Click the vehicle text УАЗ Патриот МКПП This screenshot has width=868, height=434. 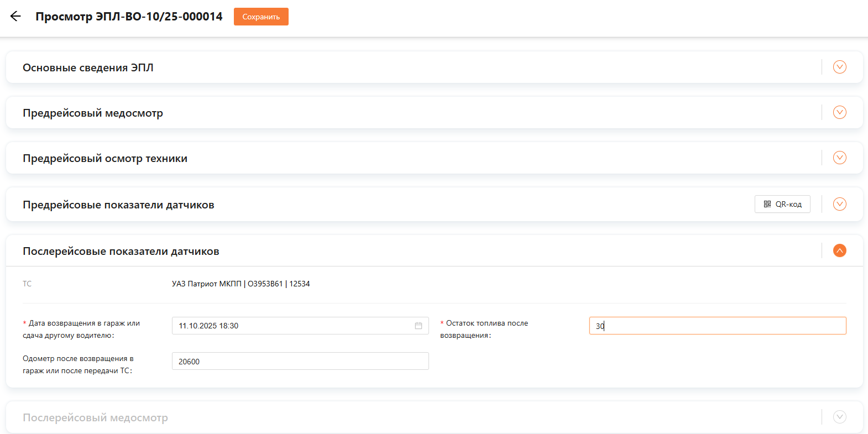click(207, 284)
